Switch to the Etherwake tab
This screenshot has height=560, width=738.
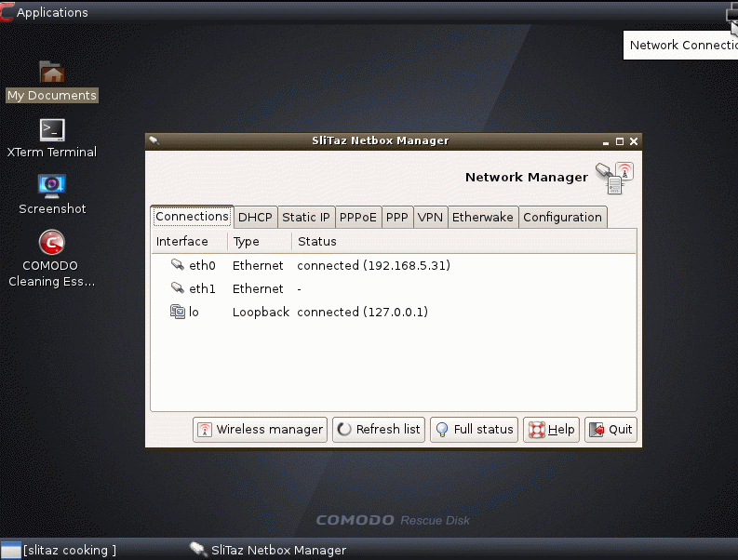tap(482, 218)
